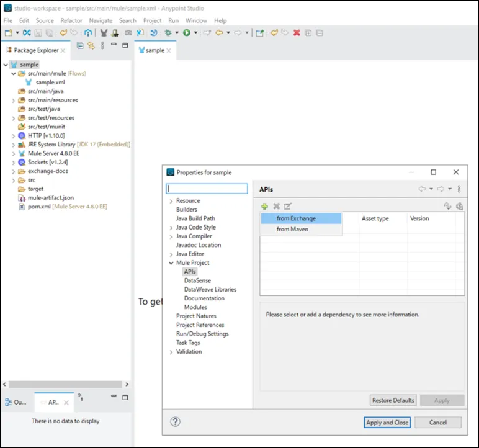The height and width of the screenshot is (448, 479).
Task: Expand the JRE System Library node
Action: 14,145
